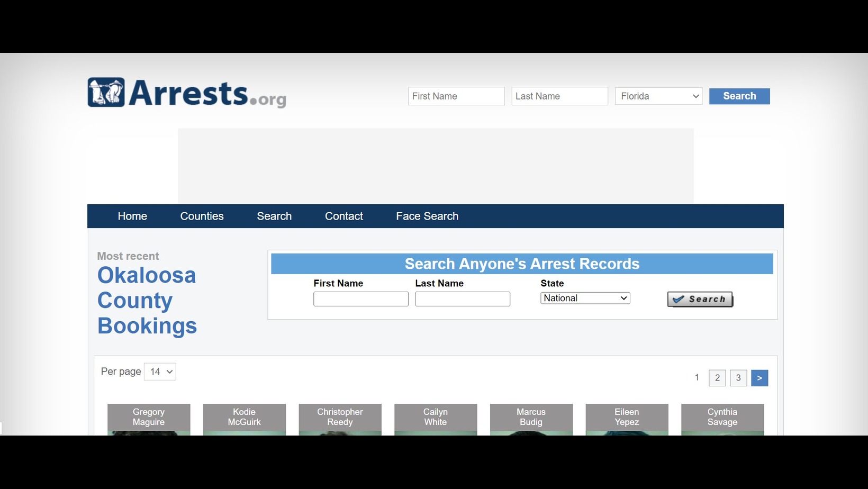Click the Search Anyone's Arrest Records banner
Screen dimensions: 868x489
coord(522,264)
